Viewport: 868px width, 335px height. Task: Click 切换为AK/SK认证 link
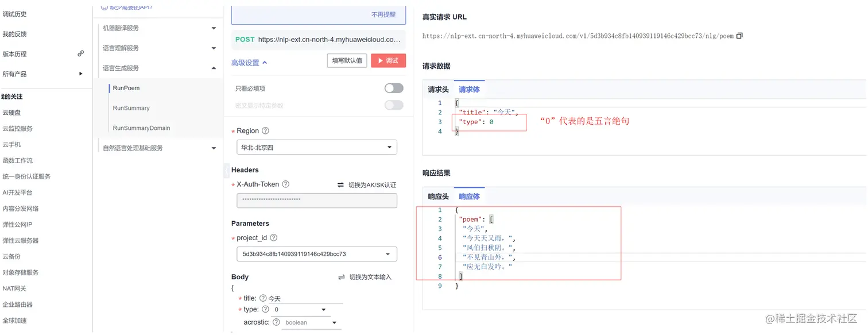(372, 185)
